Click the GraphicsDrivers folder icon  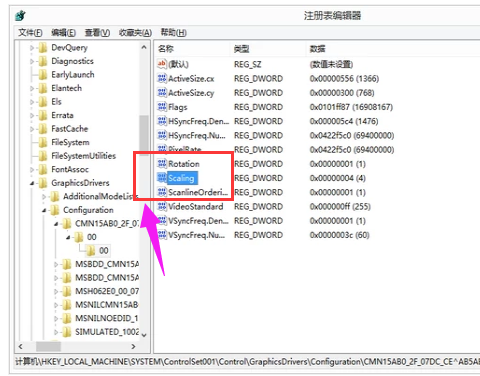point(43,183)
